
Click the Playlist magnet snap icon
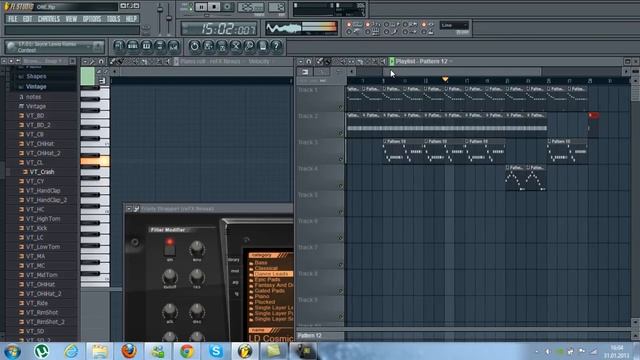[309, 61]
